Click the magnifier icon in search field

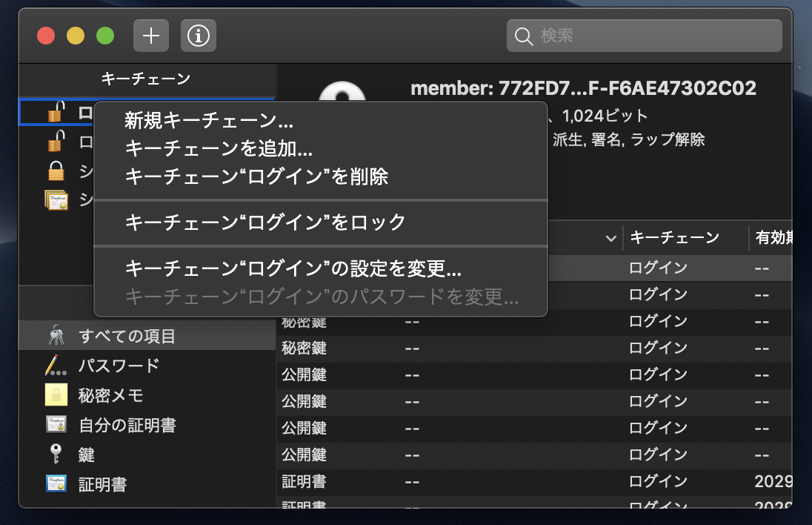[523, 36]
